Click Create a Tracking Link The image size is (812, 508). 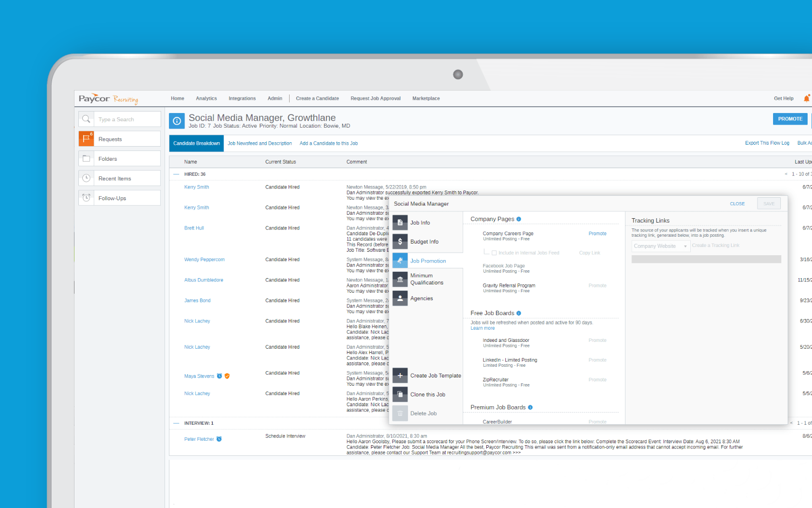coord(716,245)
